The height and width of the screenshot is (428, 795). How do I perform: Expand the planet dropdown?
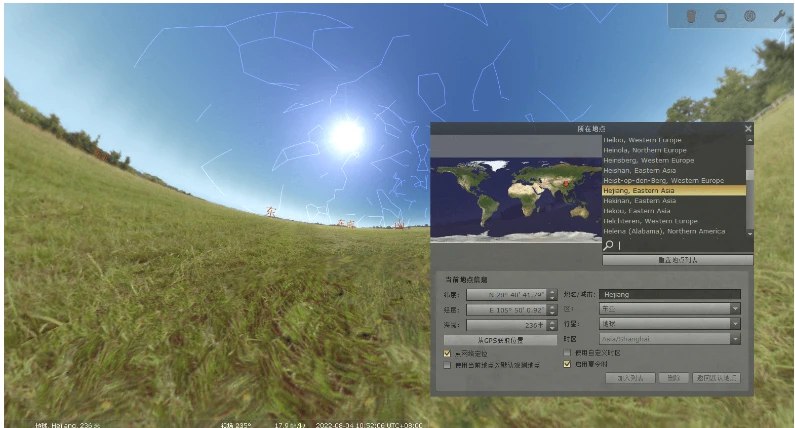[735, 324]
